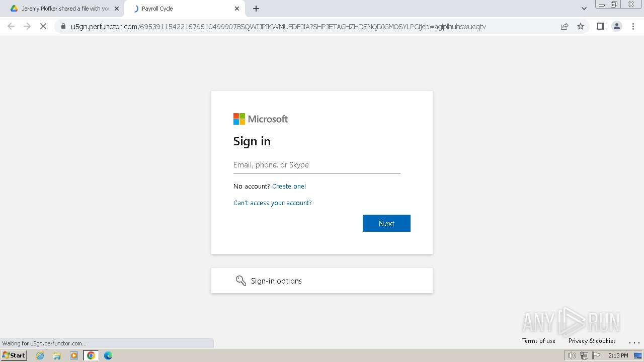Launch Internet Explorer from the taskbar

point(40,355)
